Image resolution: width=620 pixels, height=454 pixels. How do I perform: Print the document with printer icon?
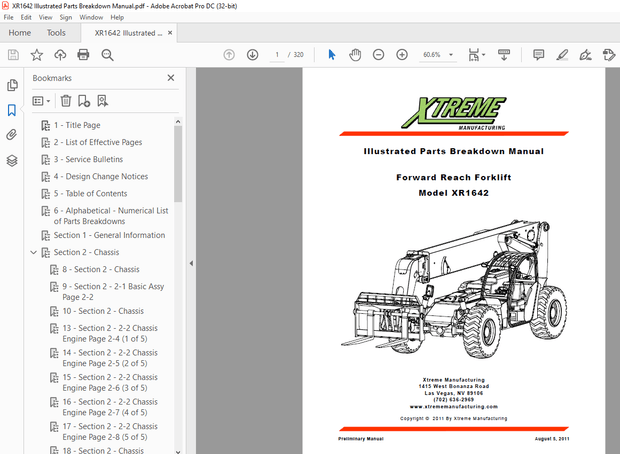pyautogui.click(x=83, y=55)
